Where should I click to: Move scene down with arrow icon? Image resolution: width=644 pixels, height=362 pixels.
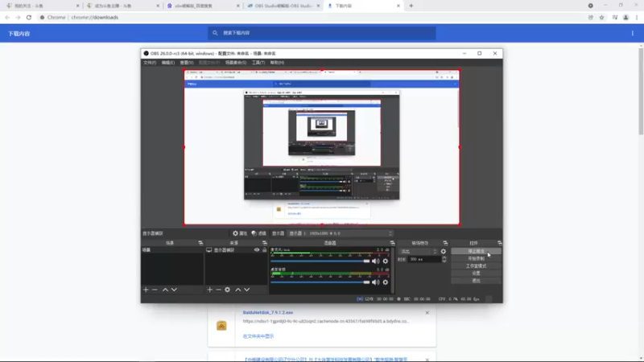click(x=174, y=290)
